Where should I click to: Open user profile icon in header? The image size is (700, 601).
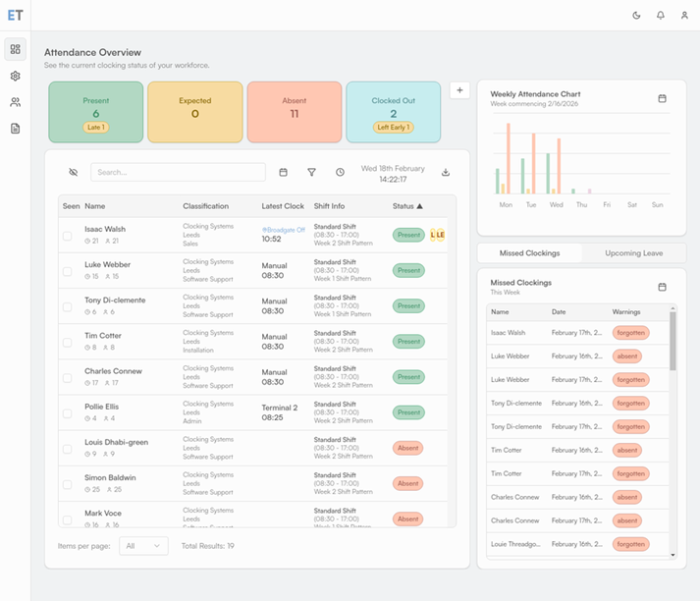click(684, 16)
